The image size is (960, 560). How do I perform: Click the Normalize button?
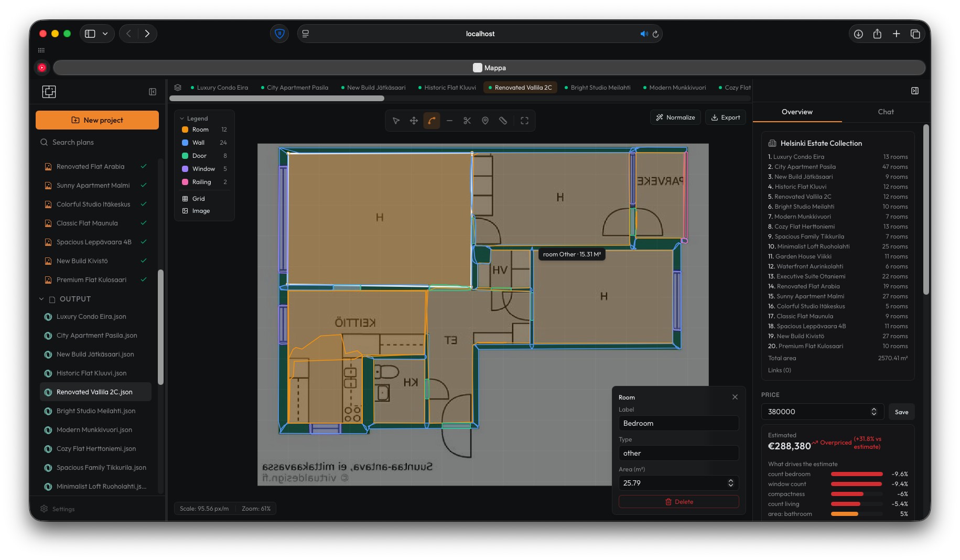pyautogui.click(x=675, y=117)
